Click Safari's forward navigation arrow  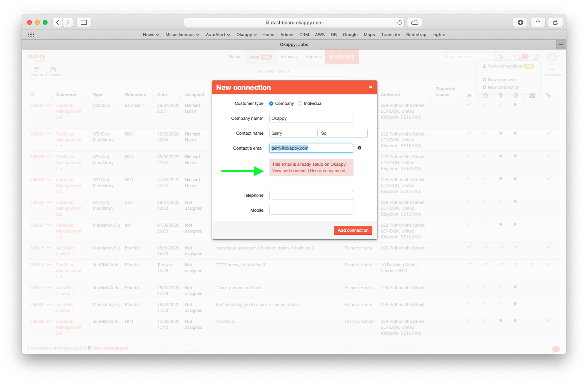pos(68,22)
